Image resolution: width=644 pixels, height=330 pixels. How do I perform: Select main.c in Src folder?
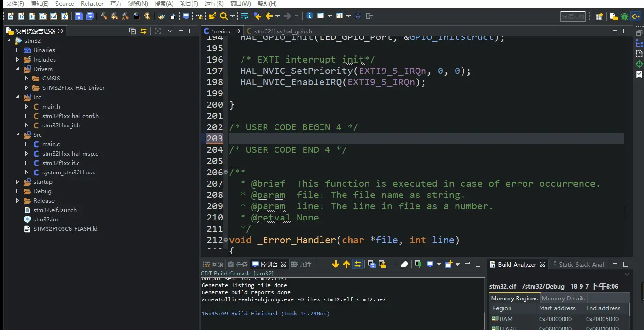(x=51, y=144)
